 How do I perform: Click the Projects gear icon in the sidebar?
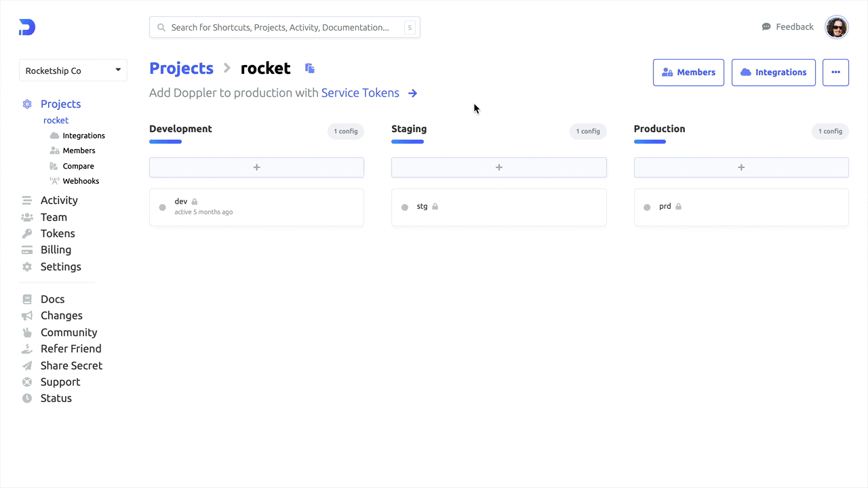(x=27, y=104)
